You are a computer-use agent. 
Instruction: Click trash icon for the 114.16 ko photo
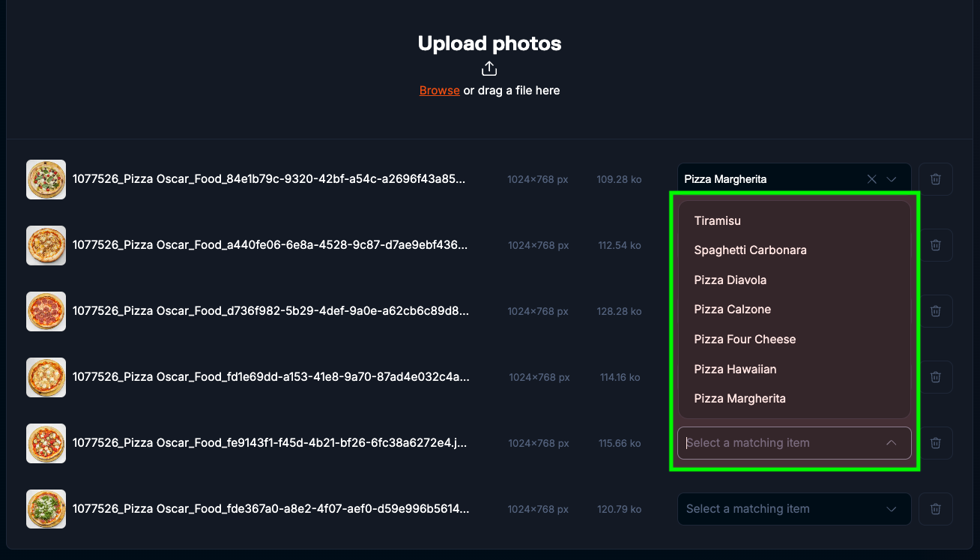click(x=935, y=377)
